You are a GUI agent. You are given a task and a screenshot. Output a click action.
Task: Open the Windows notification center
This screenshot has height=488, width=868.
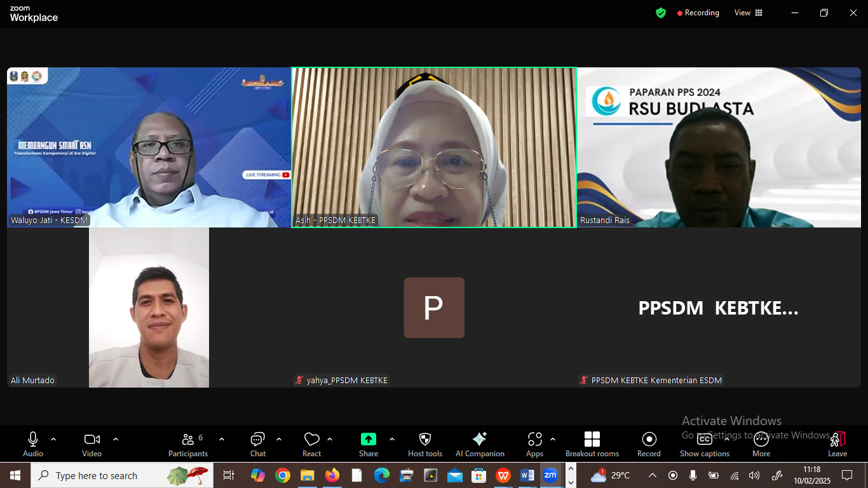[847, 475]
